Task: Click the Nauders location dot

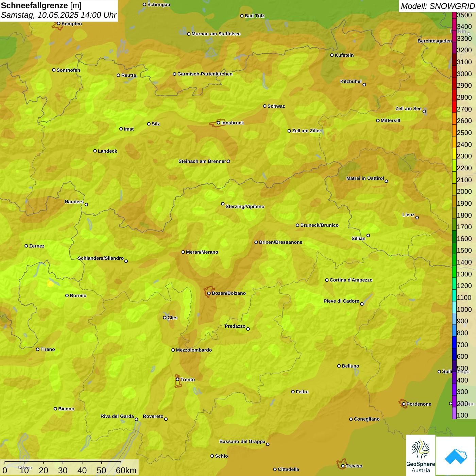Action: click(86, 204)
